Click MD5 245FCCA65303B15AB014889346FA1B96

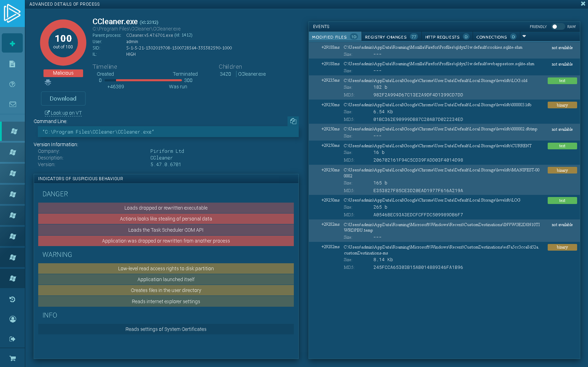(418, 267)
